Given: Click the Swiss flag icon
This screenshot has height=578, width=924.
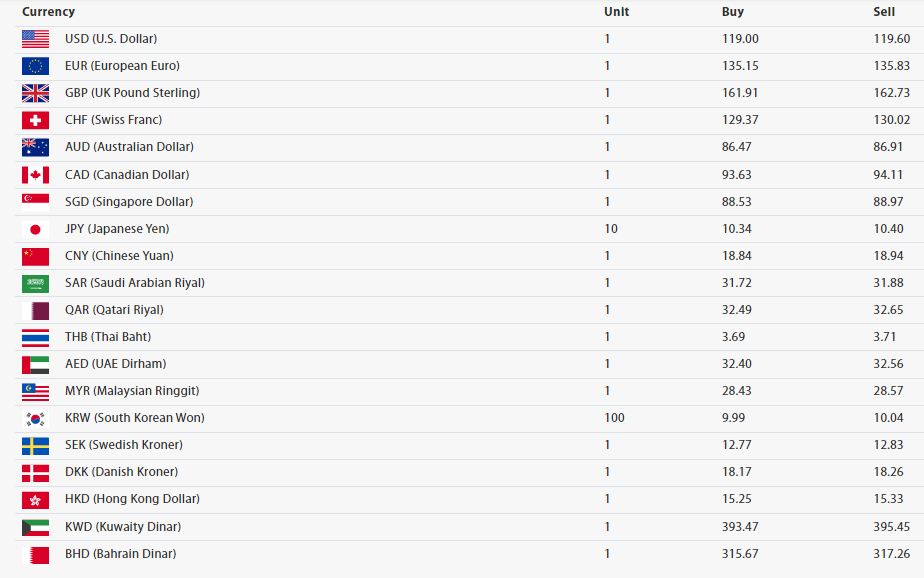Looking at the screenshot, I should 35,120.
